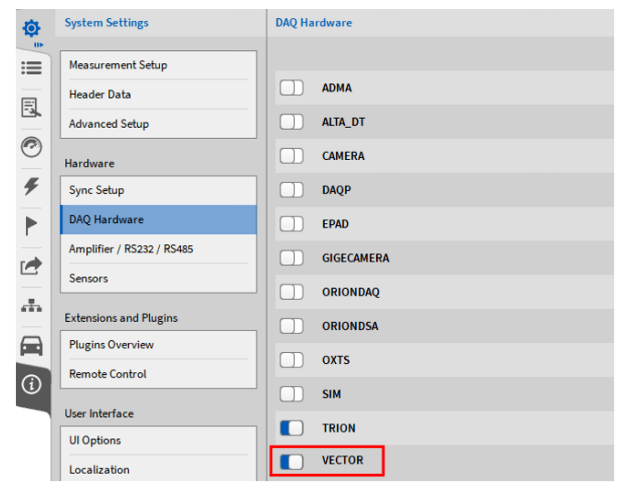The height and width of the screenshot is (494, 632).
Task: Switch on the OXTS toggle
Action: (x=291, y=360)
